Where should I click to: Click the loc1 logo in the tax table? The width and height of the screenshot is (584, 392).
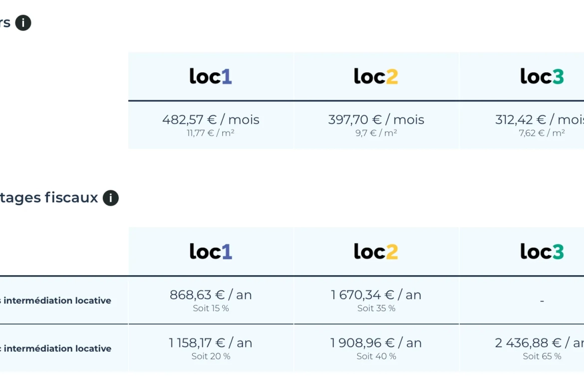[211, 252]
